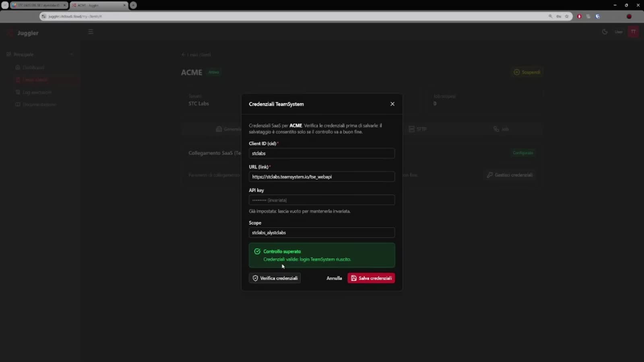Switch to the Job tab
The height and width of the screenshot is (362, 644).
pos(501,129)
